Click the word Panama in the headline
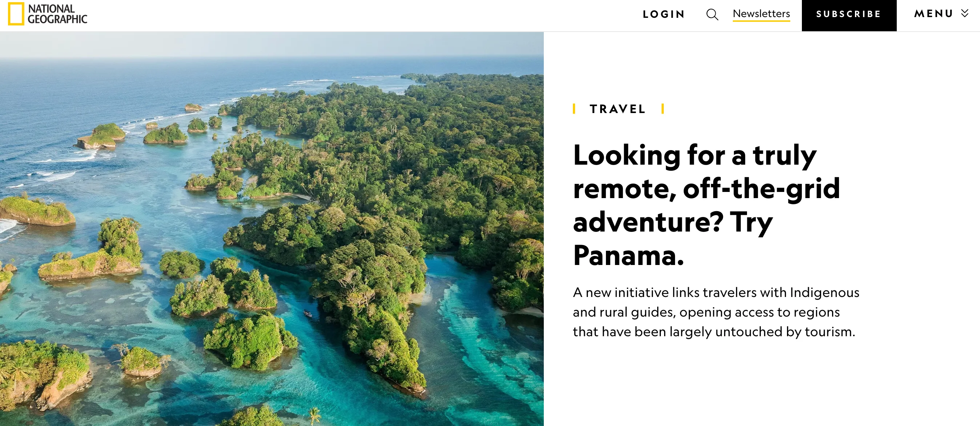This screenshot has width=980, height=426. [x=628, y=256]
